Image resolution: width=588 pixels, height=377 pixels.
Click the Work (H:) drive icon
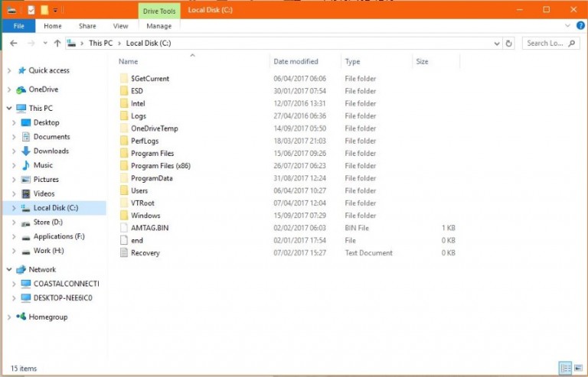[25, 252]
